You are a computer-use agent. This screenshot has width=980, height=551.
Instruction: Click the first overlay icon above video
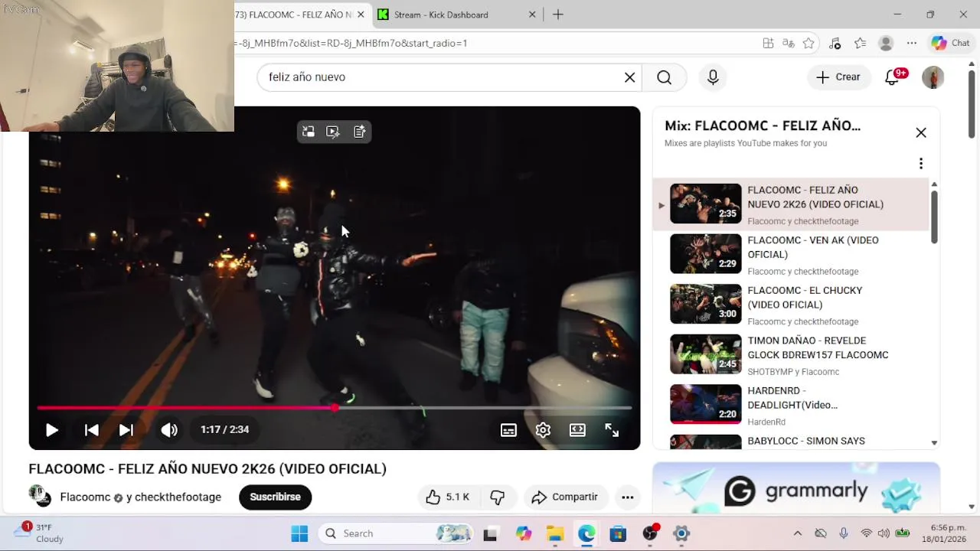point(309,132)
